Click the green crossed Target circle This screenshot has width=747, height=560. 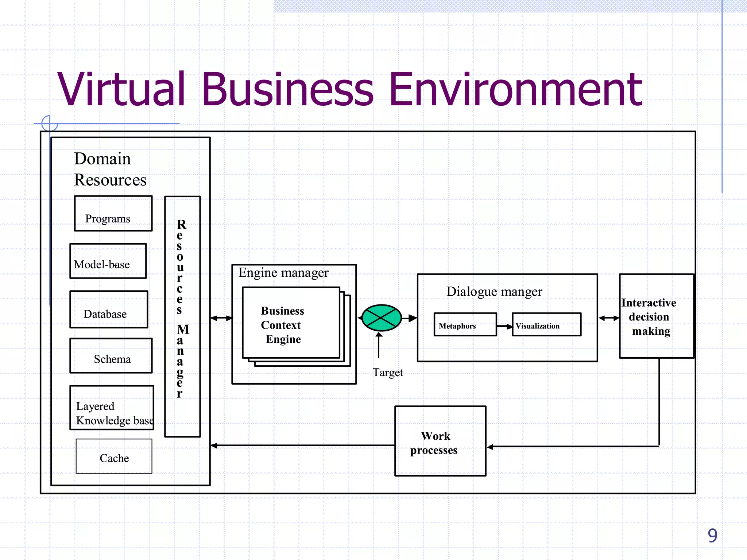(x=382, y=318)
